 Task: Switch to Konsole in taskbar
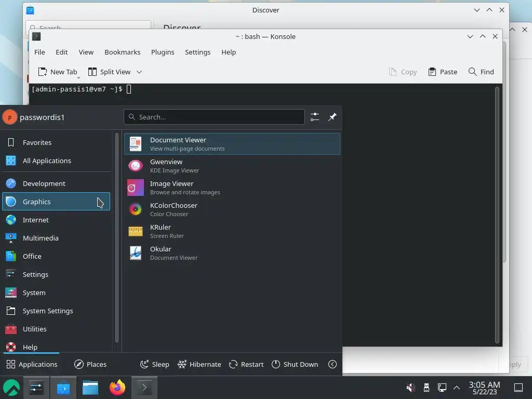pyautogui.click(x=144, y=388)
